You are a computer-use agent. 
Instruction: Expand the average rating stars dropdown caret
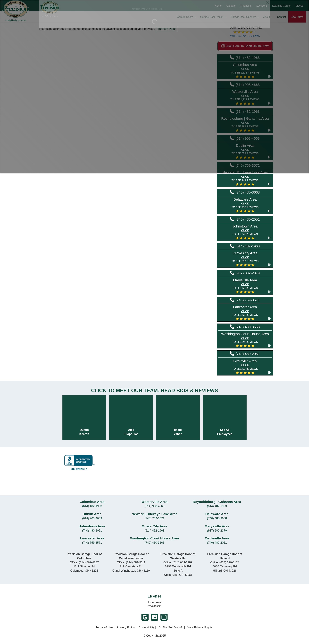(x=254, y=32)
